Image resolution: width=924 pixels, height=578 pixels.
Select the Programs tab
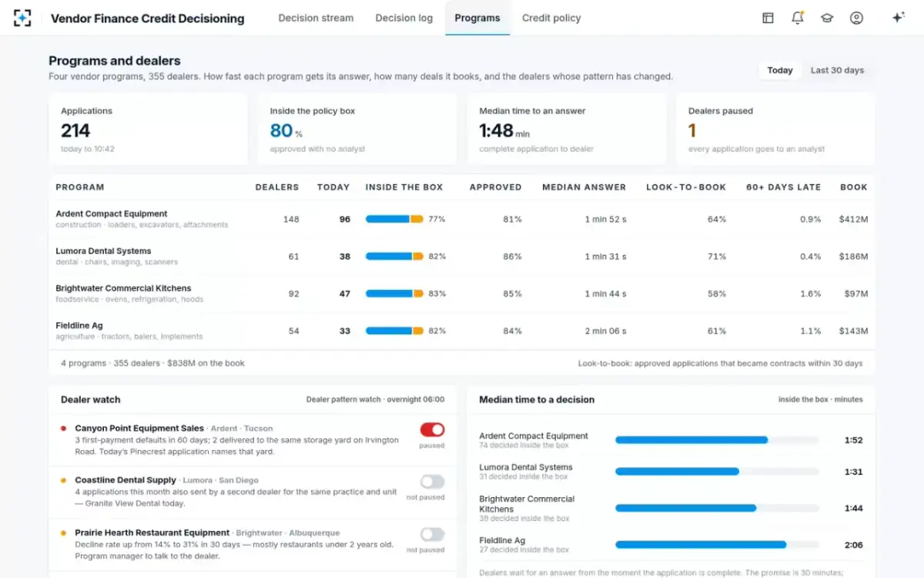pyautogui.click(x=477, y=18)
